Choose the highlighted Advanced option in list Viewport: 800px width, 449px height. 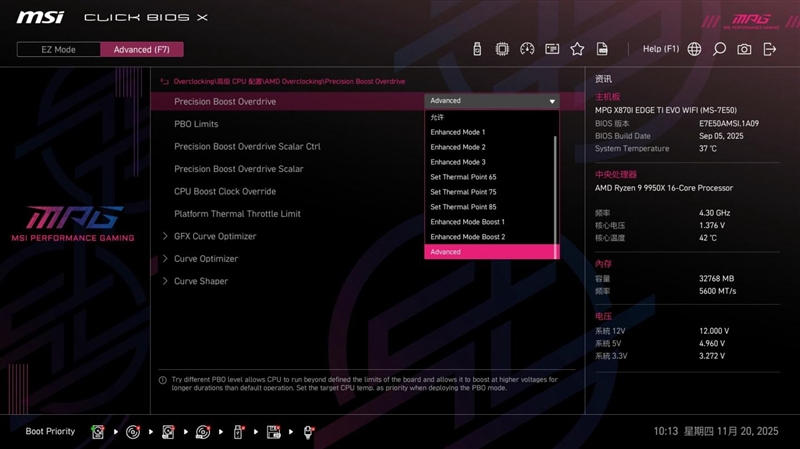(489, 252)
